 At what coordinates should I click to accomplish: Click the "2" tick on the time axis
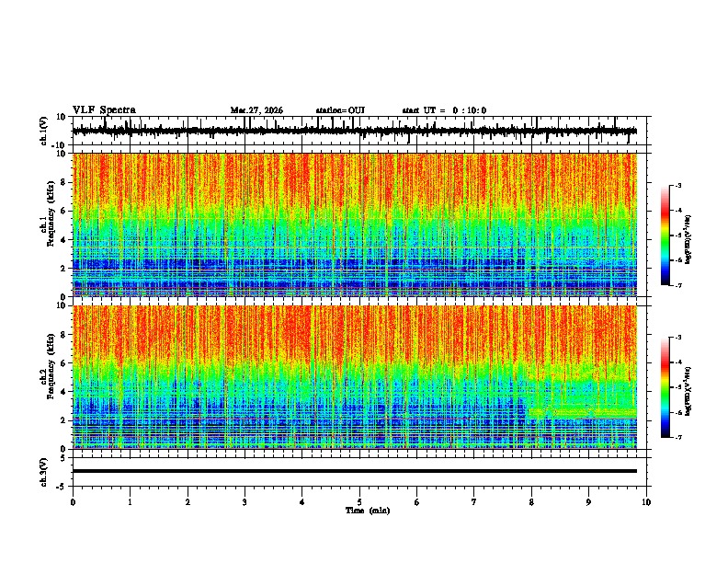[188, 502]
